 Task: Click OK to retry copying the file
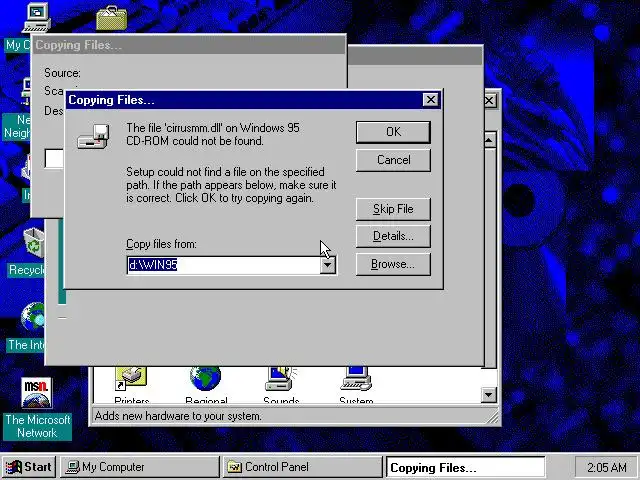point(393,132)
